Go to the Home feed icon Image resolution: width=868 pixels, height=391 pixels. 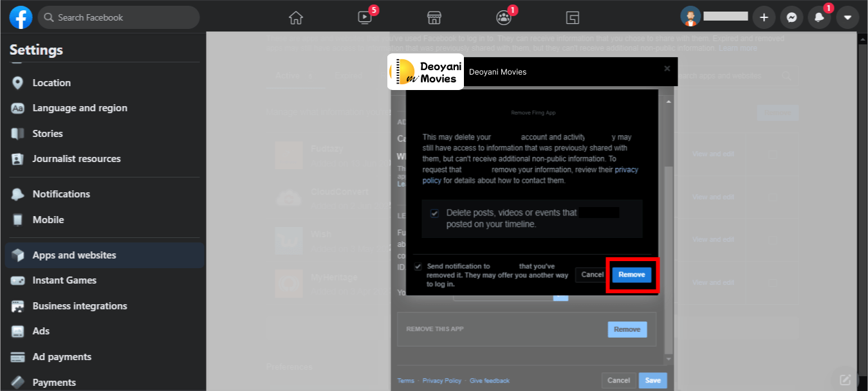[296, 17]
